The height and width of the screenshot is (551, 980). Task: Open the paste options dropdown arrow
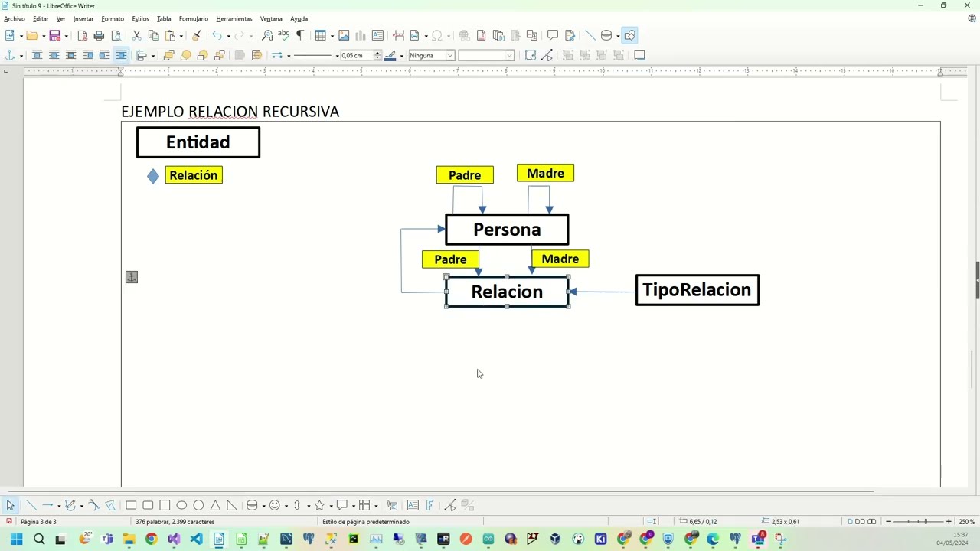coord(181,35)
